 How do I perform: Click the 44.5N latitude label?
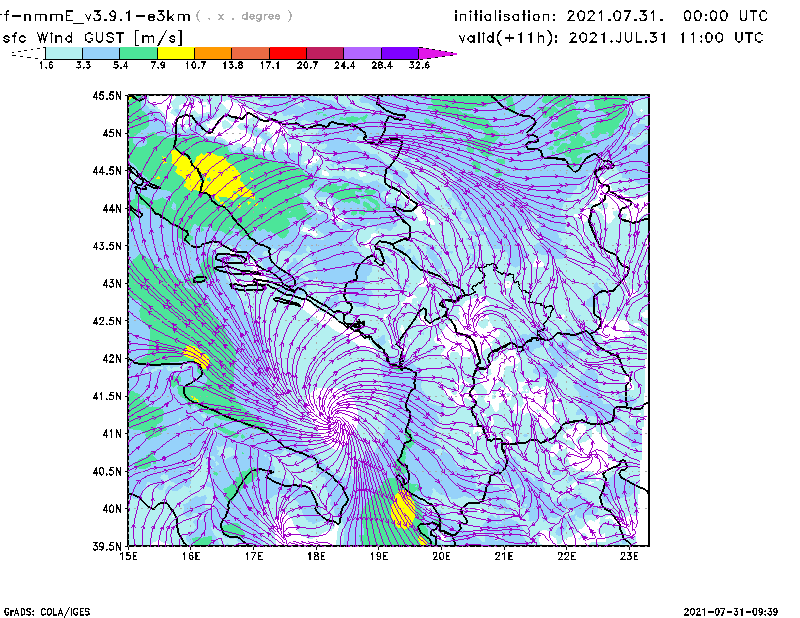click(x=107, y=170)
